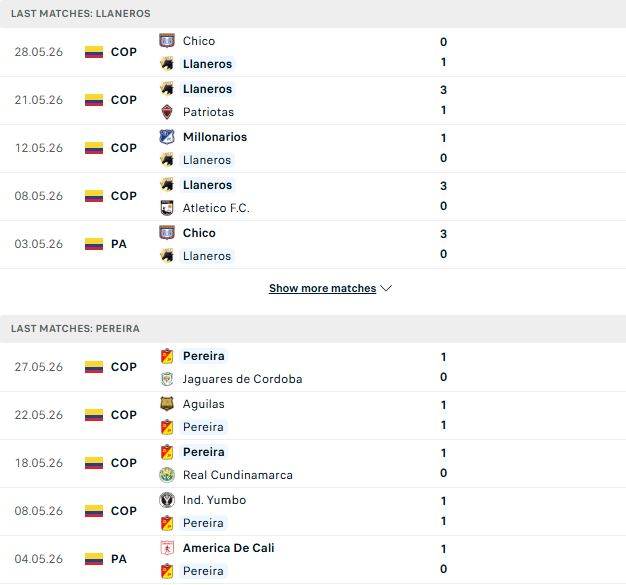Click Colombia flag on 03.05.26 match row
Viewport: 626px width, 585px height.
point(94,244)
